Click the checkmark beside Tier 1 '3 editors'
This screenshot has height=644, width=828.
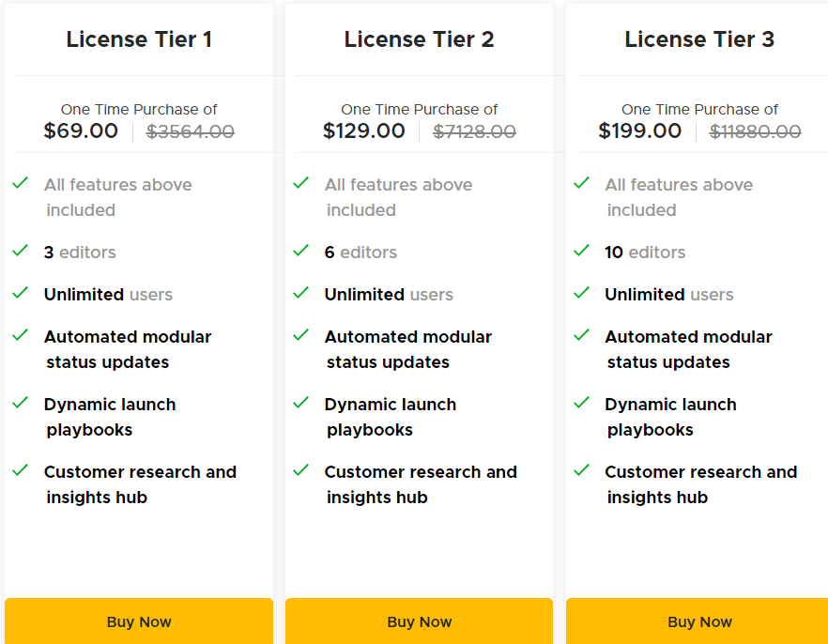20,252
